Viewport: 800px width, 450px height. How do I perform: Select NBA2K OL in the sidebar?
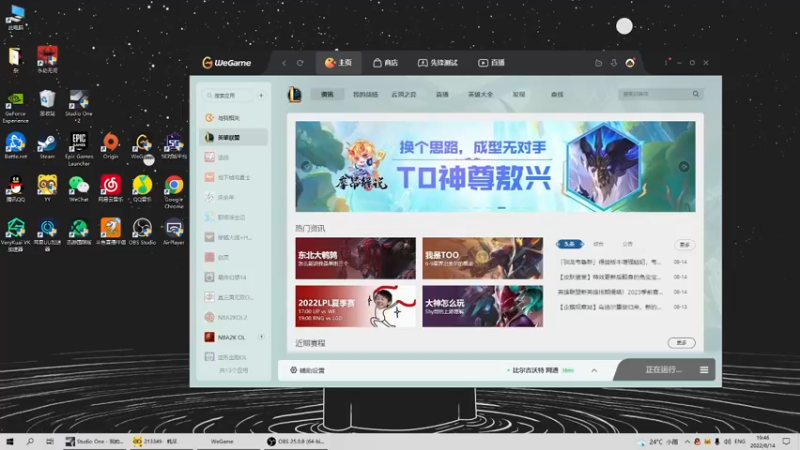click(234, 337)
